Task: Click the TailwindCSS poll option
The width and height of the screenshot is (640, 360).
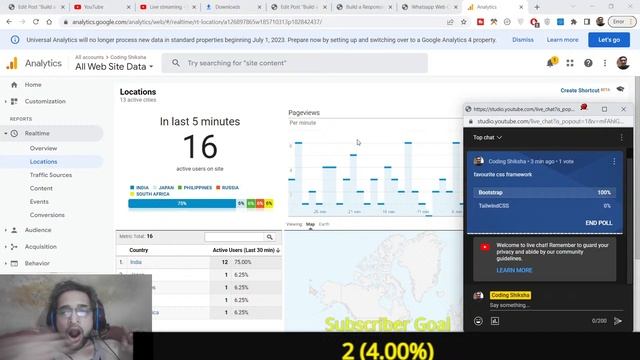Action: [x=544, y=206]
